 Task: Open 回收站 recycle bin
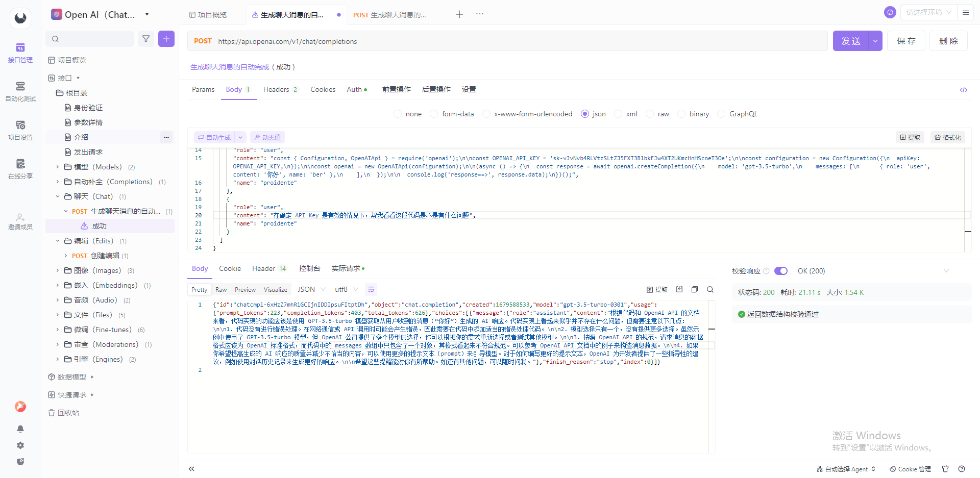click(x=64, y=413)
